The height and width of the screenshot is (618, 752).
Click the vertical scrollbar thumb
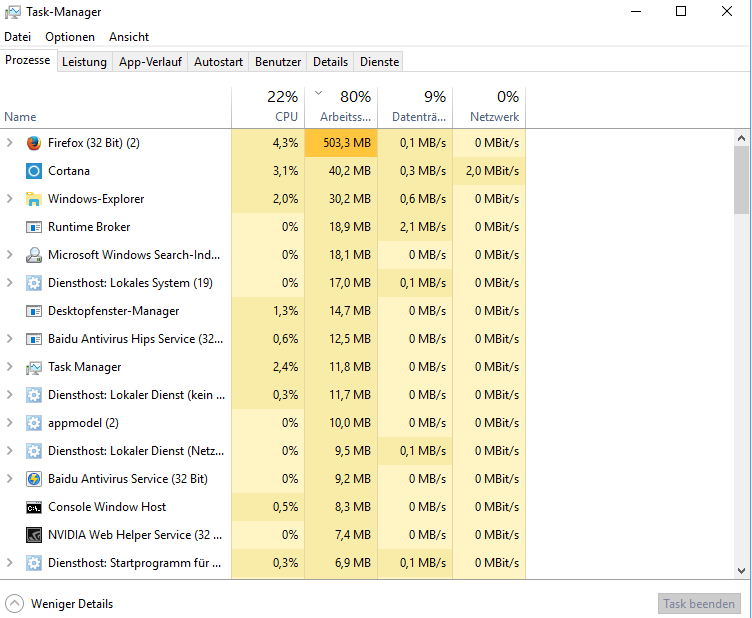coord(741,180)
